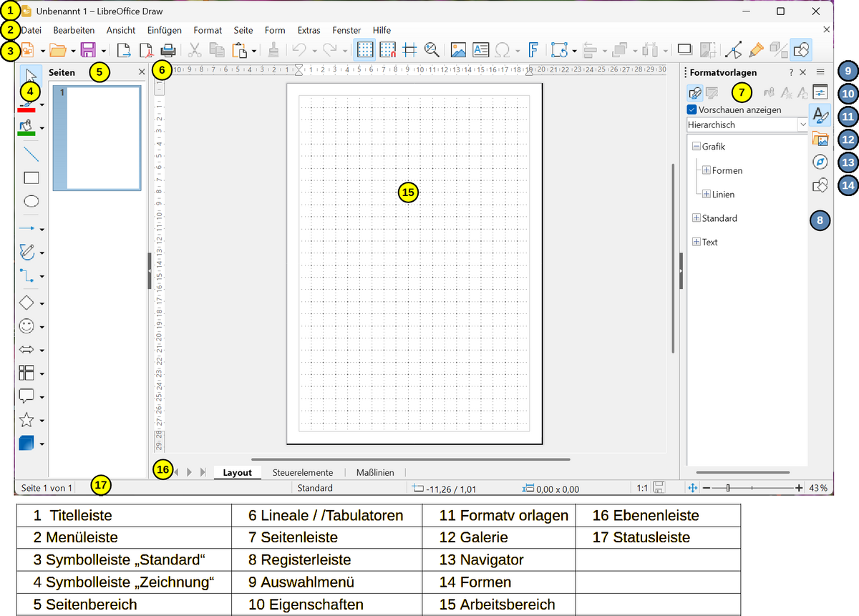Image resolution: width=859 pixels, height=616 pixels.
Task: Select the Stars and Banners tool
Action: pyautogui.click(x=26, y=420)
